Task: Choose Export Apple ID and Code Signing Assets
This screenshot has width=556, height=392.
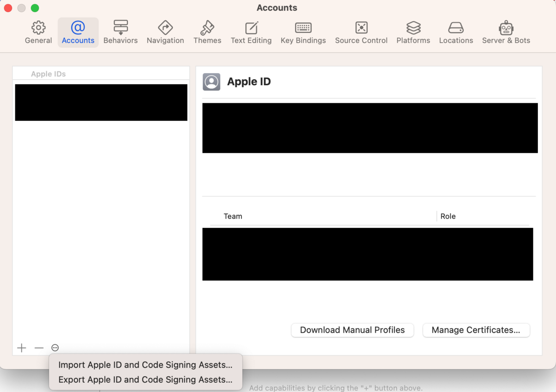Action: click(x=145, y=379)
